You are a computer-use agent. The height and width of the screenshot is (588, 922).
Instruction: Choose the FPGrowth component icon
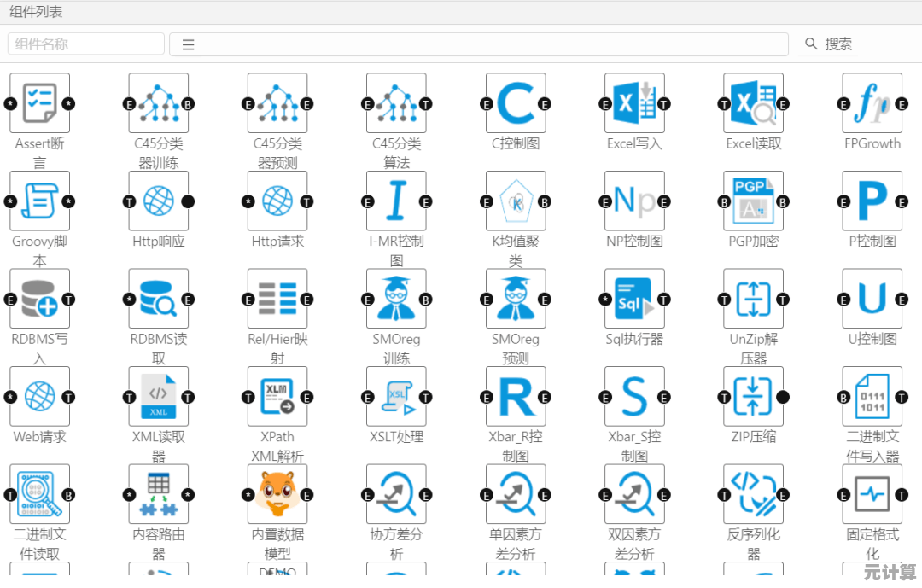coord(872,103)
